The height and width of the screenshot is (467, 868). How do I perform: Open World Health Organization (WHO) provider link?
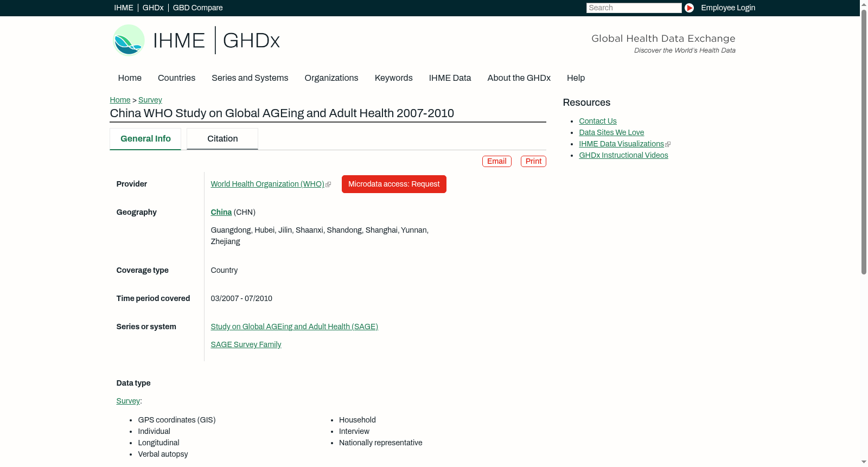click(x=267, y=184)
